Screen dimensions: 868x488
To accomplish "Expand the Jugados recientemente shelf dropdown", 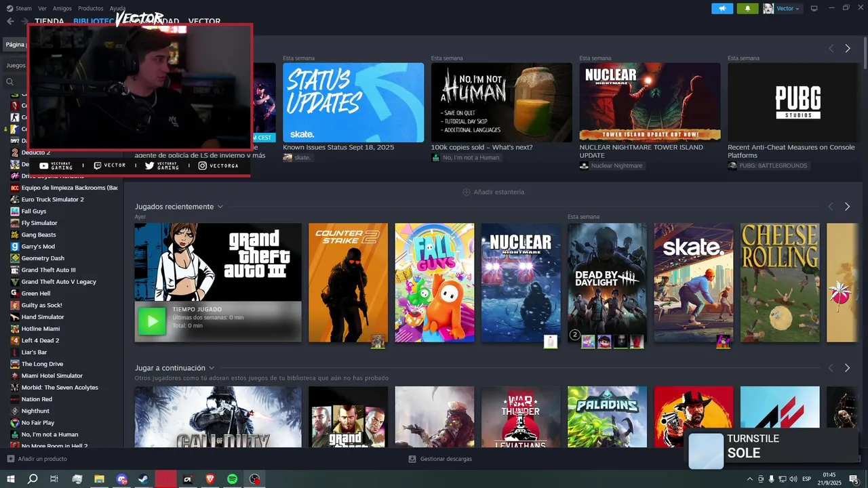I will click(220, 207).
